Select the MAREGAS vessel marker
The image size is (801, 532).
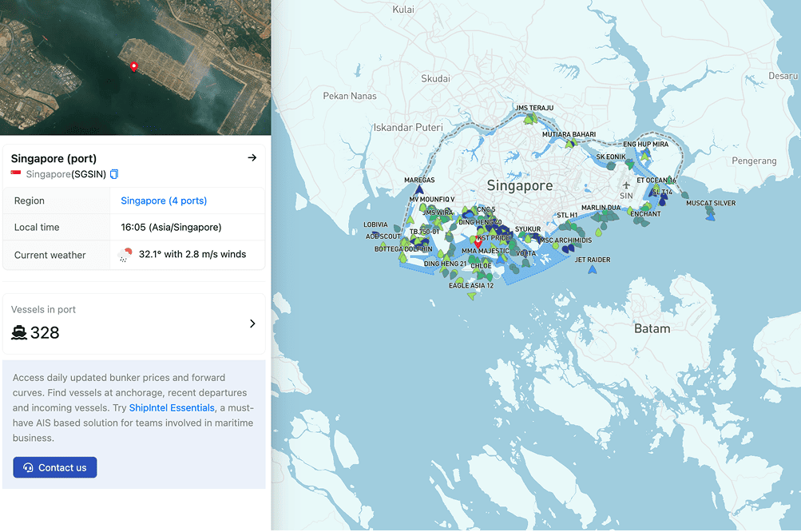419,190
